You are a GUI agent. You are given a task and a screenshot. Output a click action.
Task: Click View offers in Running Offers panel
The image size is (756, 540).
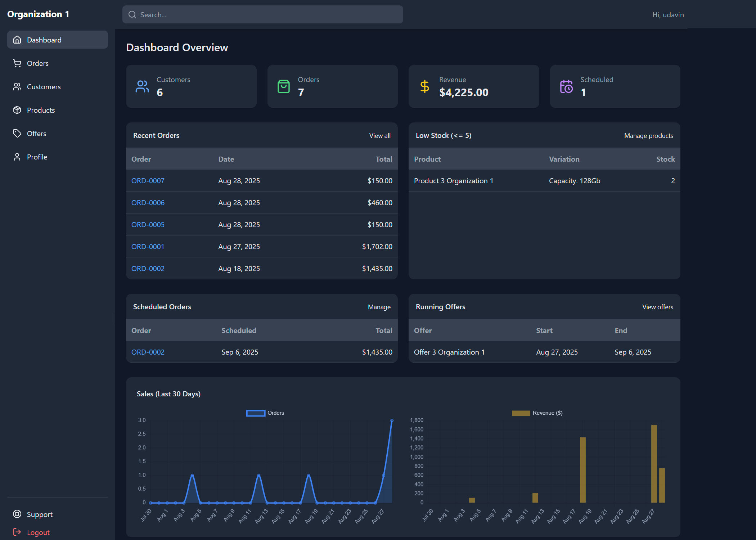pos(657,307)
